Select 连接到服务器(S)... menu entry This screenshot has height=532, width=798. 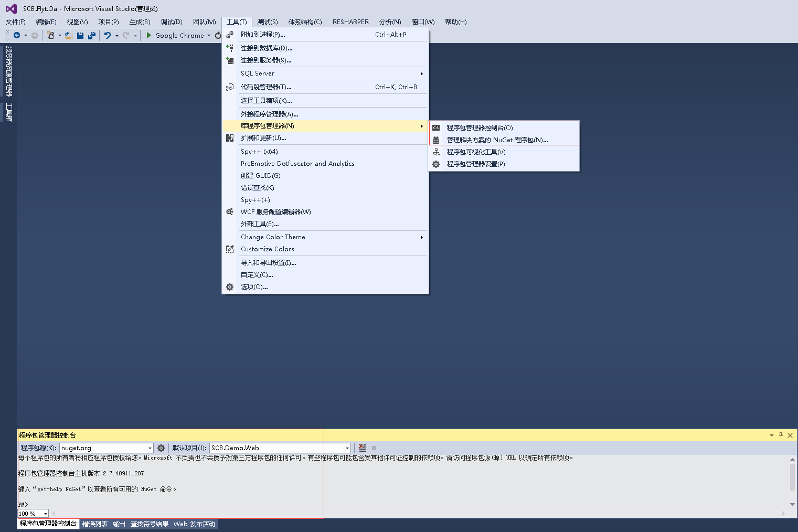pyautogui.click(x=325, y=60)
